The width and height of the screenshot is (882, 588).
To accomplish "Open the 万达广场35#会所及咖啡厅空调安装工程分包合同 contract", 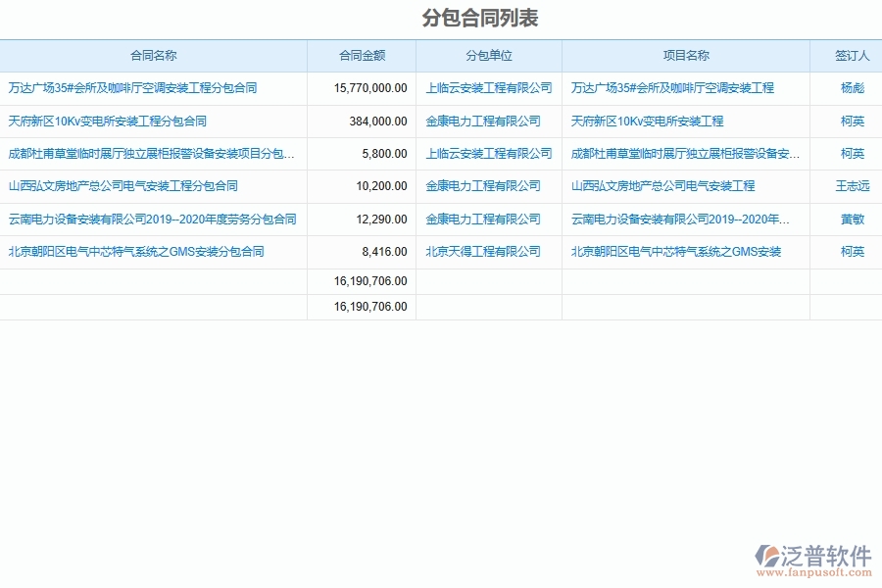I will (132, 87).
